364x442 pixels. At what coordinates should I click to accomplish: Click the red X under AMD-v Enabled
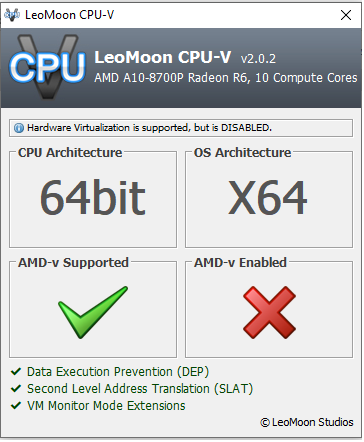pyautogui.click(x=269, y=312)
